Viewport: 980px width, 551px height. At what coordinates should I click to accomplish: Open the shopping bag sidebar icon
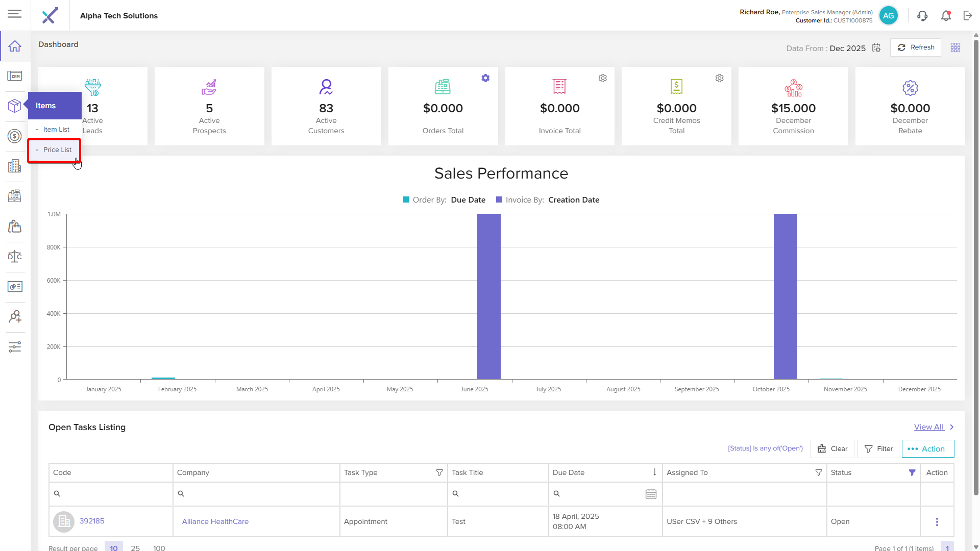(15, 226)
